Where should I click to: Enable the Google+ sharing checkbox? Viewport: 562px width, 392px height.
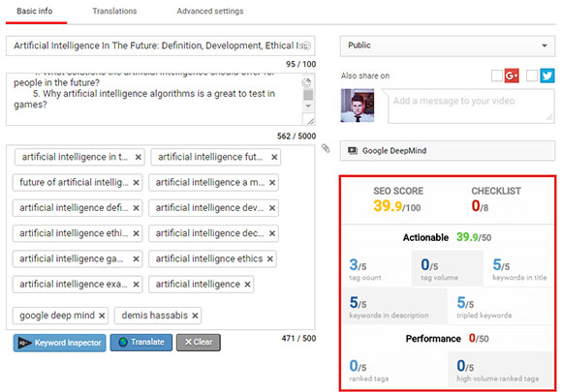click(x=496, y=75)
